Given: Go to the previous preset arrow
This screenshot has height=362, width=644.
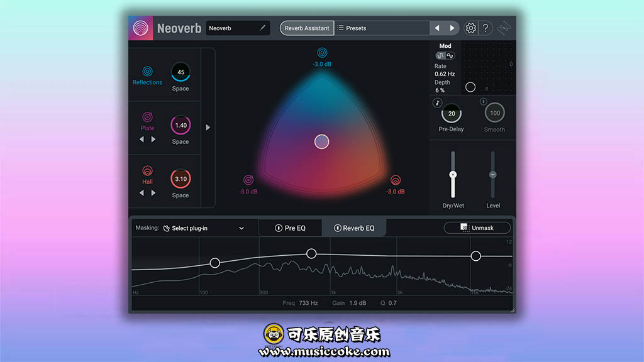Looking at the screenshot, I should pos(437,28).
